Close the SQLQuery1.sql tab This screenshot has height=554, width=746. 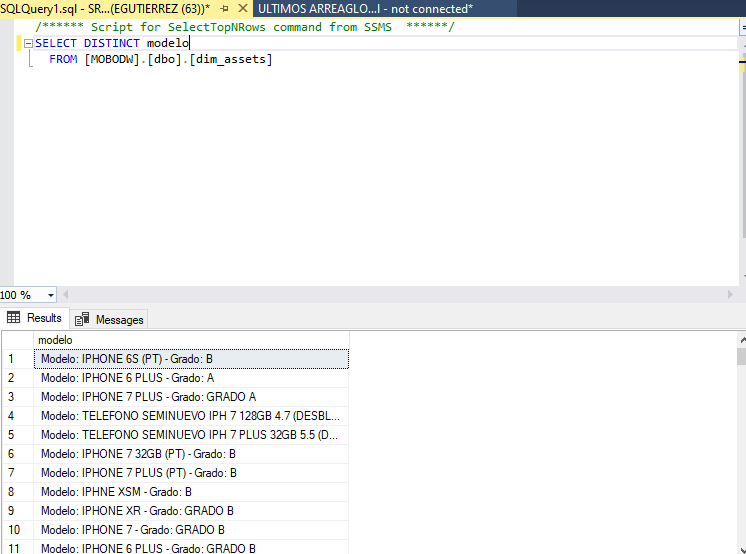point(243,9)
